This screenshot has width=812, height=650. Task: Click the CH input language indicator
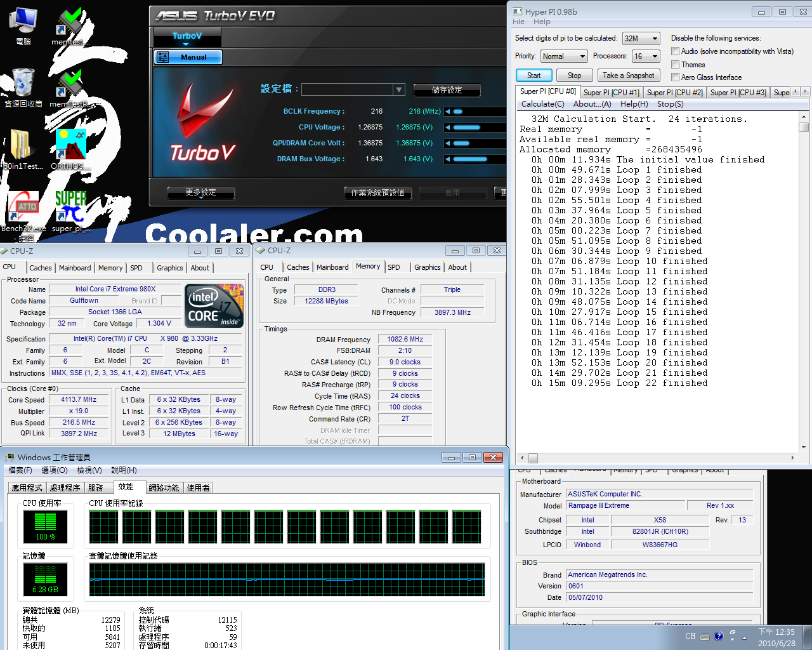(x=690, y=636)
